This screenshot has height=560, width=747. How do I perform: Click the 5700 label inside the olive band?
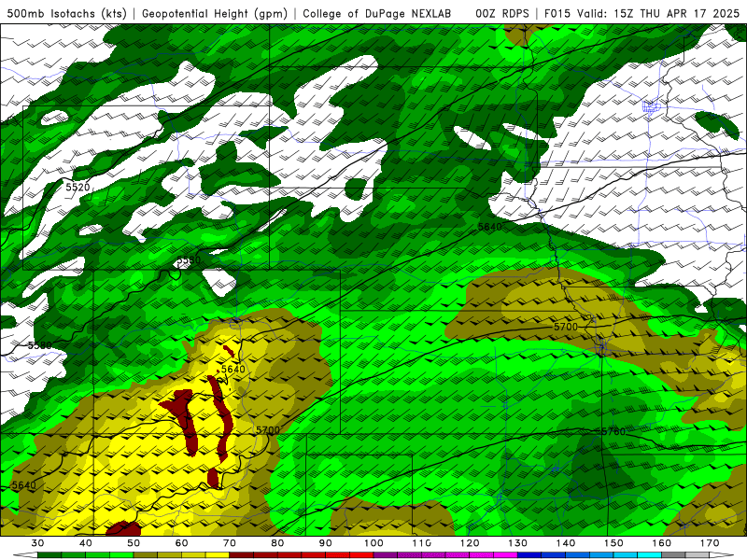pyautogui.click(x=566, y=327)
